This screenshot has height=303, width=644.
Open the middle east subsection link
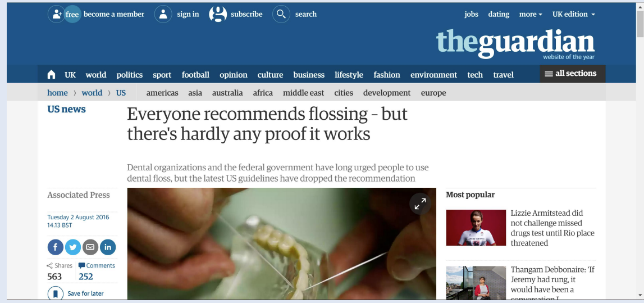pos(304,93)
